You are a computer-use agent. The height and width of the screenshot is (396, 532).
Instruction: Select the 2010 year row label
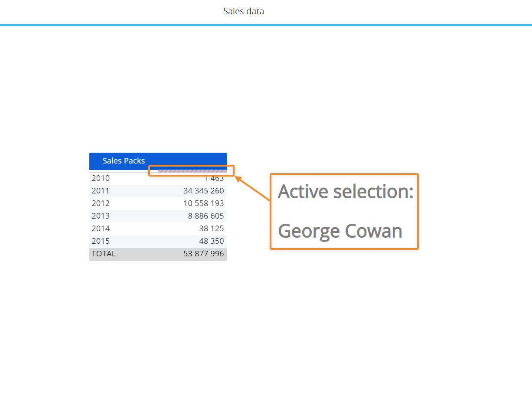click(101, 178)
